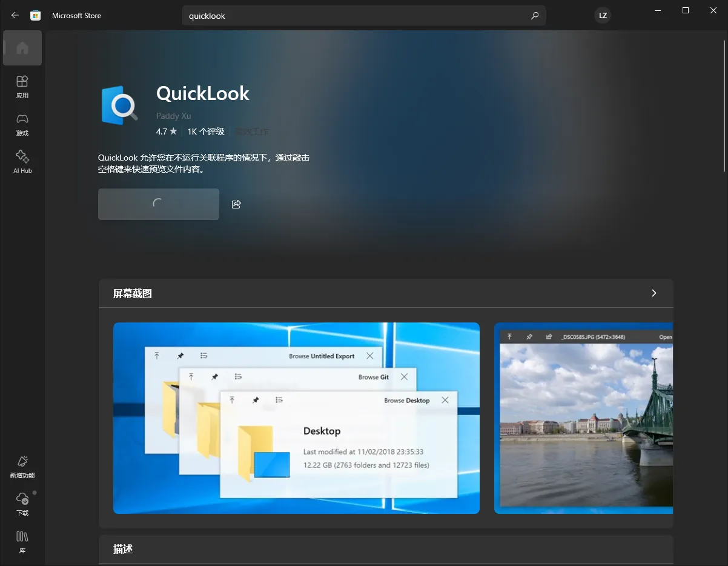728x566 pixels.
Task: Click the page vertical scrollbar
Action: (x=724, y=106)
